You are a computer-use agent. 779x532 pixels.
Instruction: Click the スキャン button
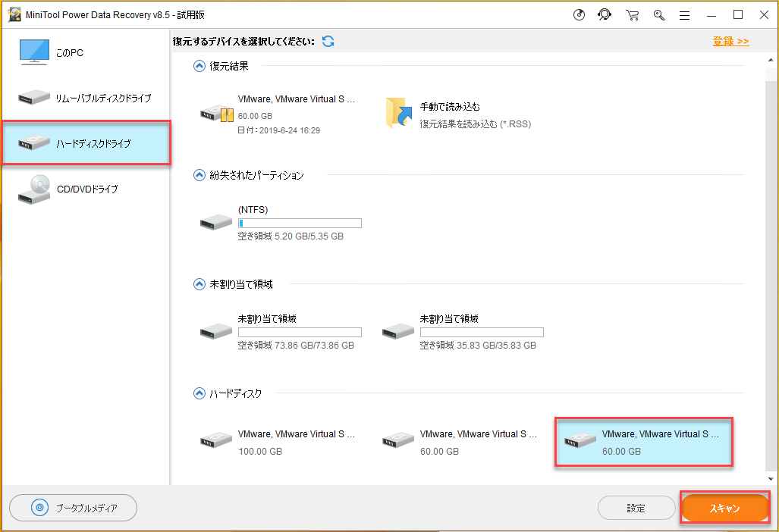[725, 508]
